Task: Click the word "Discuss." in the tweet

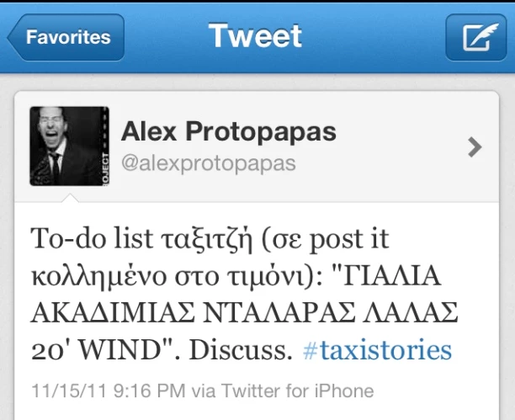Action: click(x=241, y=350)
